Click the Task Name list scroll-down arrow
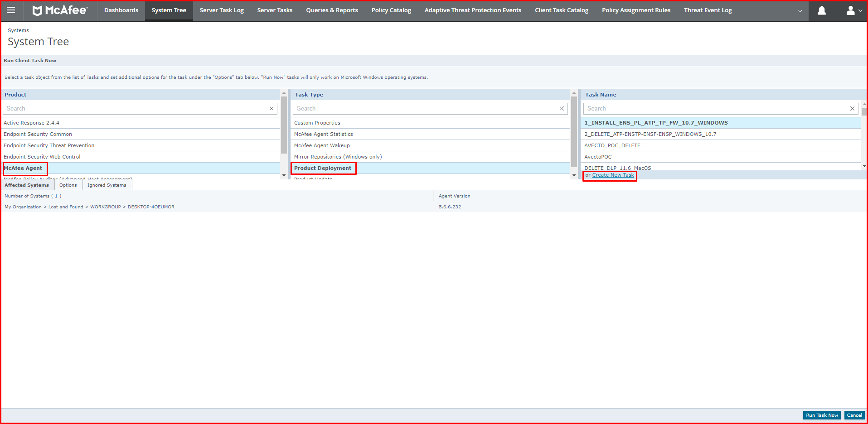 coord(864,166)
